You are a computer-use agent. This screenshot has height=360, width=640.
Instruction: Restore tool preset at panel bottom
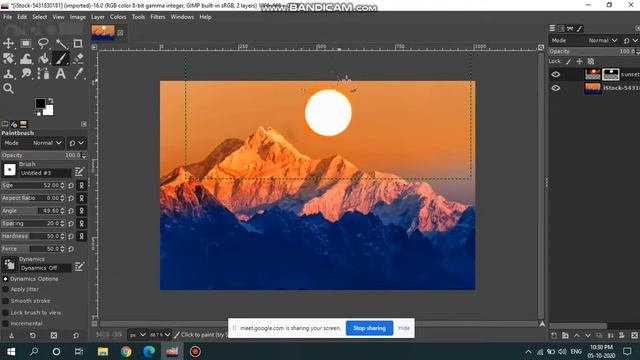pos(33,335)
